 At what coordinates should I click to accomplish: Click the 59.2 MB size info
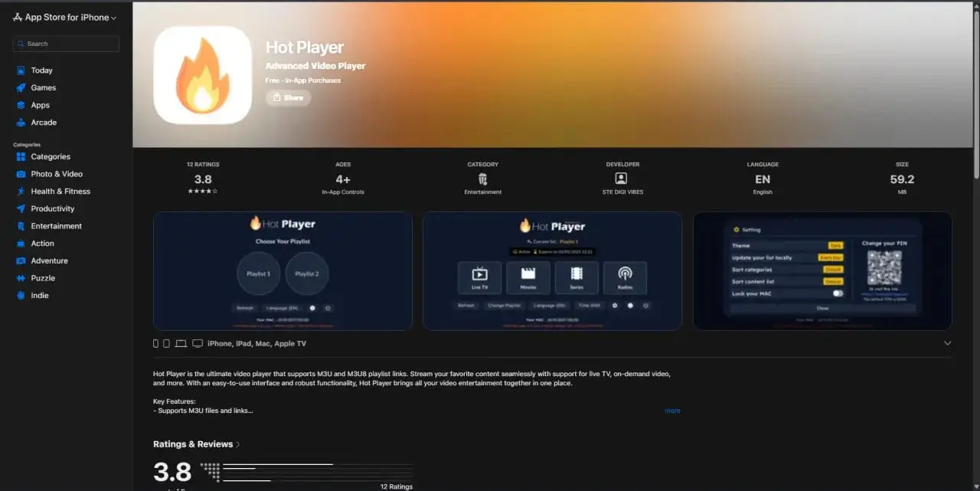pyautogui.click(x=902, y=178)
